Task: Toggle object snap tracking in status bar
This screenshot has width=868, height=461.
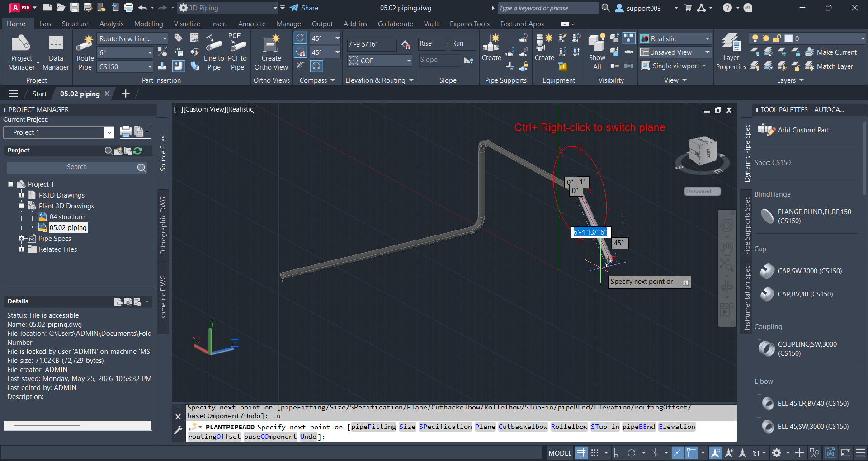Action: (678, 453)
